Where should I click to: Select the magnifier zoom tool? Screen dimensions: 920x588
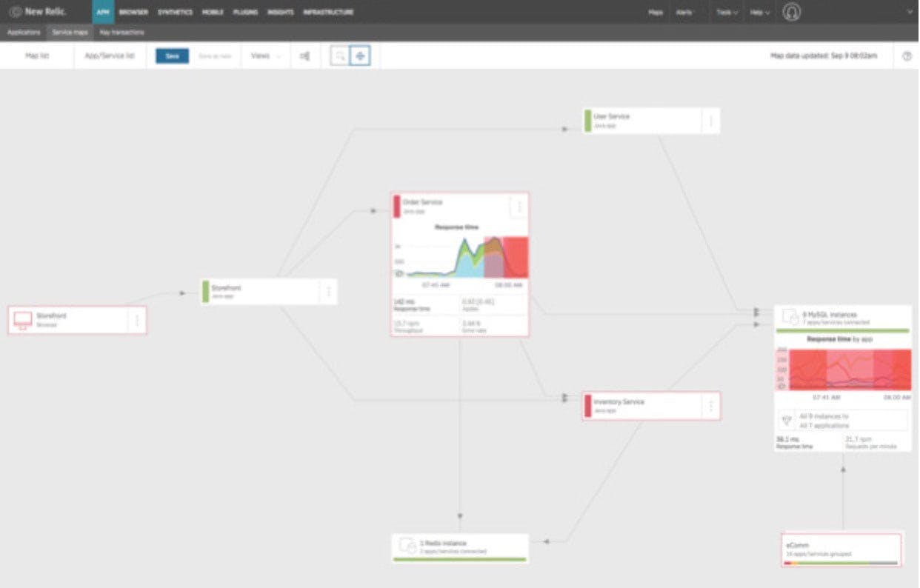point(340,56)
